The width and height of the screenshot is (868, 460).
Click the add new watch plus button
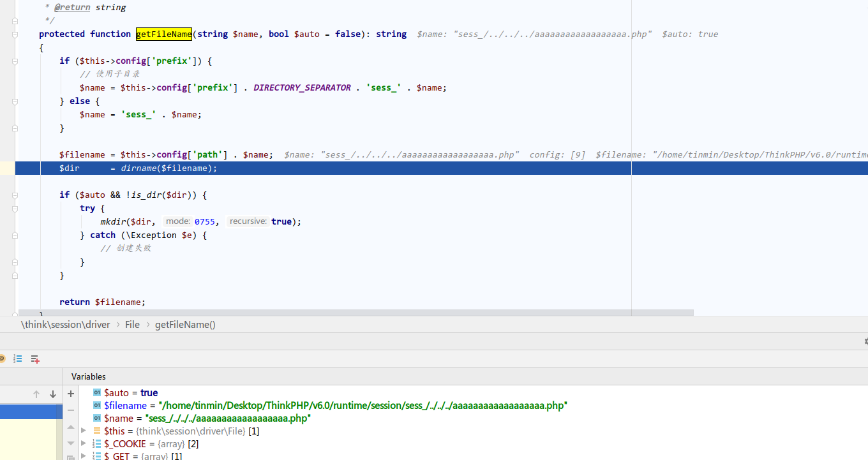(71, 394)
